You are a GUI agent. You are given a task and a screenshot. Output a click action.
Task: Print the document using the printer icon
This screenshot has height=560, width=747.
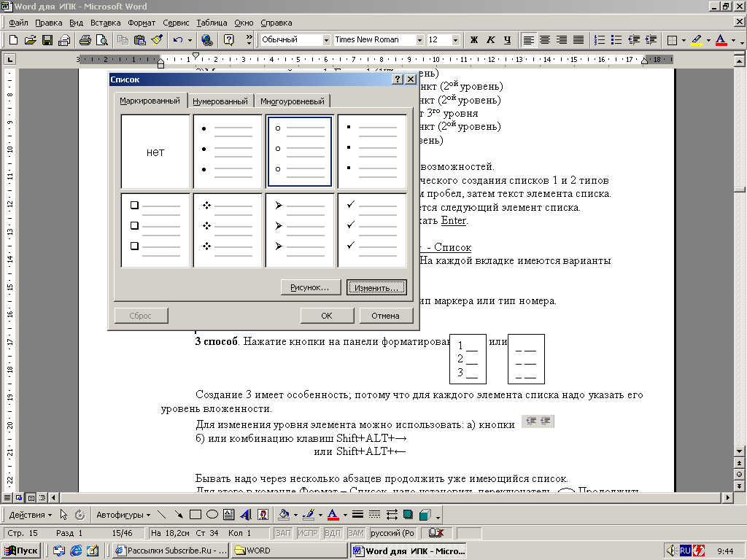[85, 40]
